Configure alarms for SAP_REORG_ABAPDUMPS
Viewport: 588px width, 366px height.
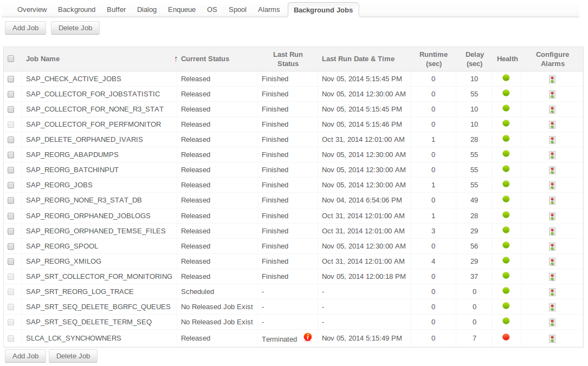click(x=552, y=155)
